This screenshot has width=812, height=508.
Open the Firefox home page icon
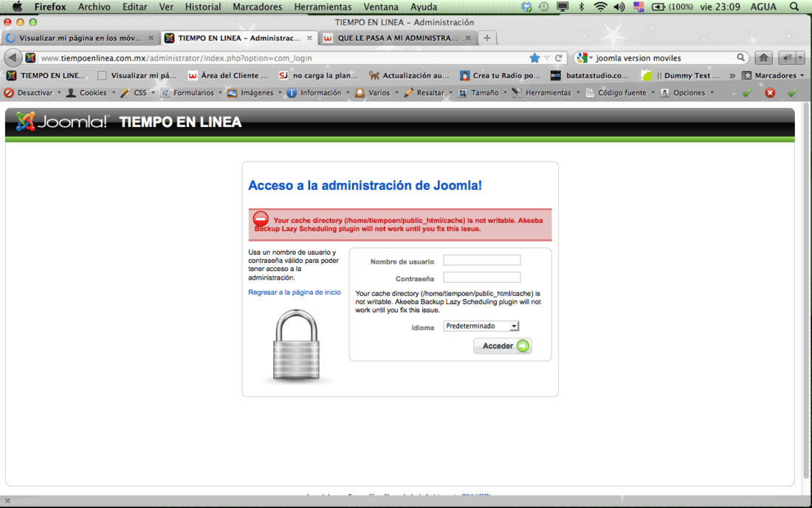click(764, 58)
